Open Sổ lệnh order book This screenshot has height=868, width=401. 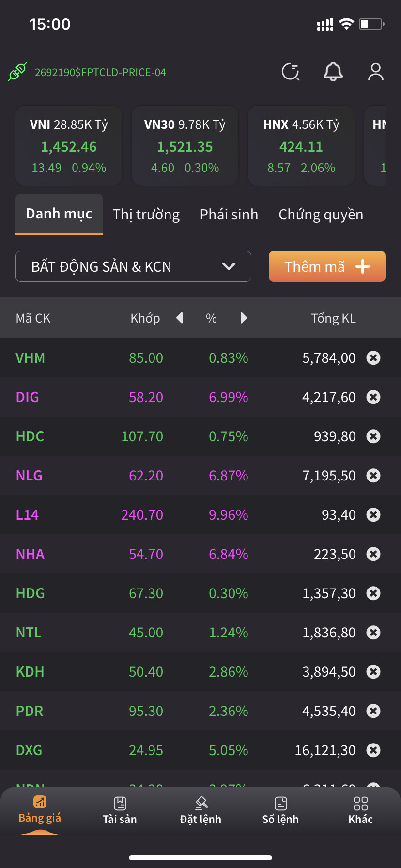(280, 810)
